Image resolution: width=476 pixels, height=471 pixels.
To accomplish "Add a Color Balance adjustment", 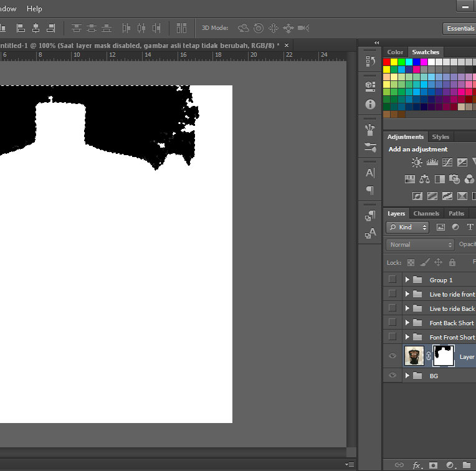I will [425, 179].
